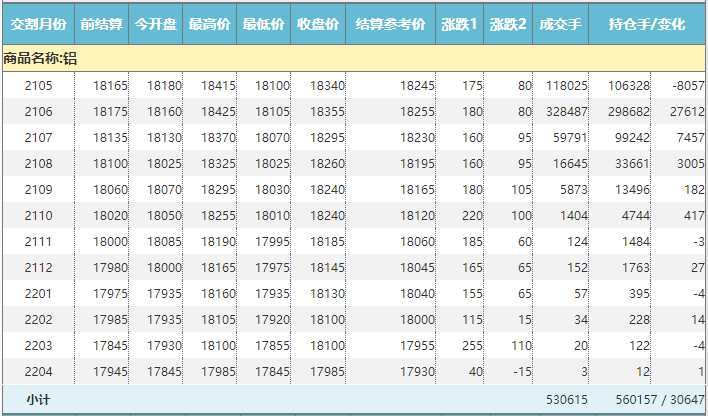Click the 结算参考价 column header

pos(391,23)
